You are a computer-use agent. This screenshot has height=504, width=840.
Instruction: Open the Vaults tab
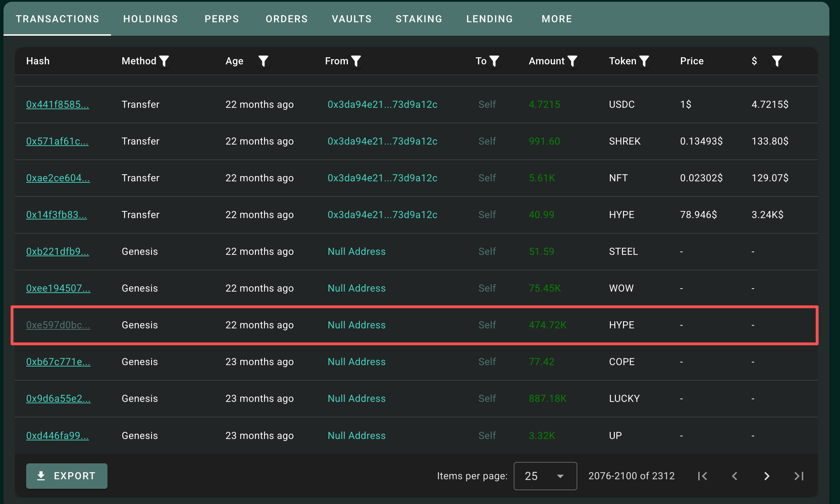(x=352, y=19)
